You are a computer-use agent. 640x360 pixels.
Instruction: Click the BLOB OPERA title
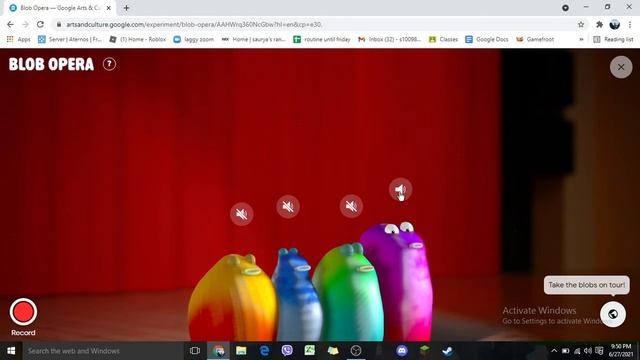(x=51, y=64)
